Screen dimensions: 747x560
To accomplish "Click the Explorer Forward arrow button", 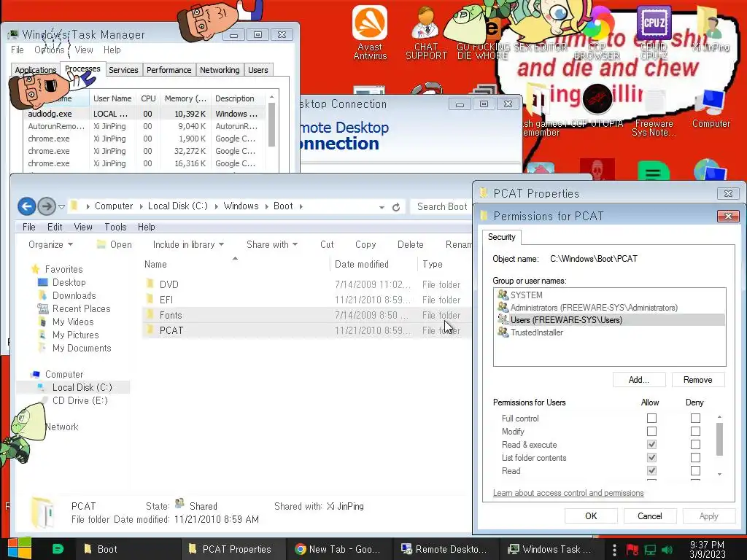I will (46, 206).
